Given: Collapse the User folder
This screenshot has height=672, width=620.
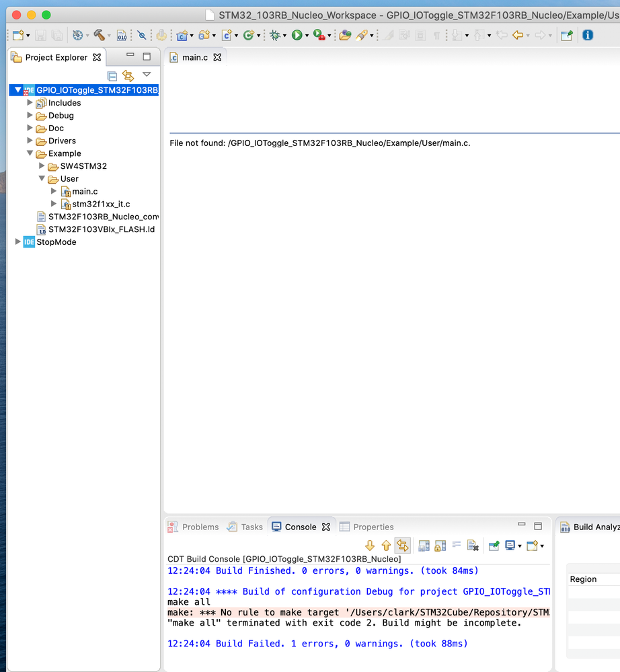Looking at the screenshot, I should (x=42, y=178).
